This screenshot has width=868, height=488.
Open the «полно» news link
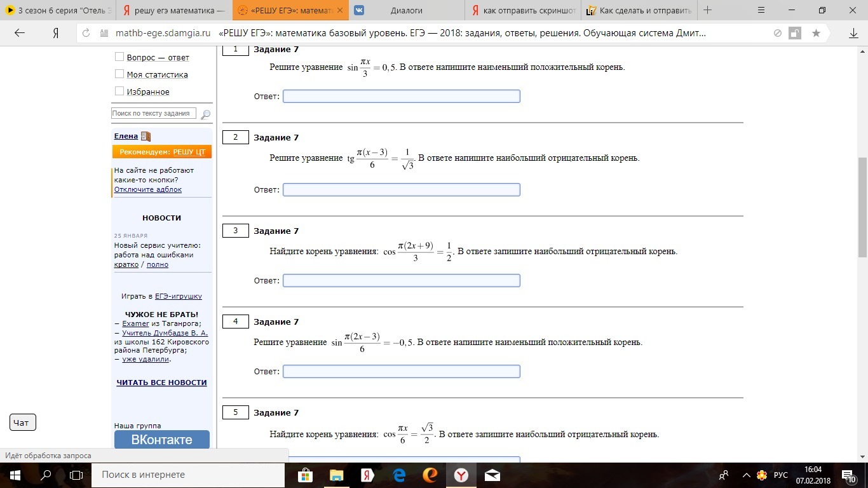158,264
